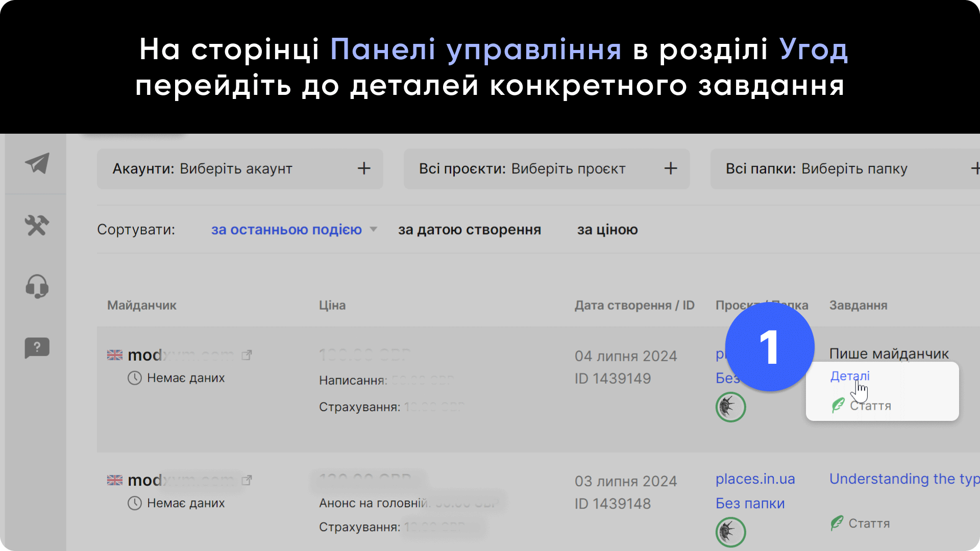The height and width of the screenshot is (551, 980).
Task: Open Understanding the typ... task link
Action: coord(904,479)
